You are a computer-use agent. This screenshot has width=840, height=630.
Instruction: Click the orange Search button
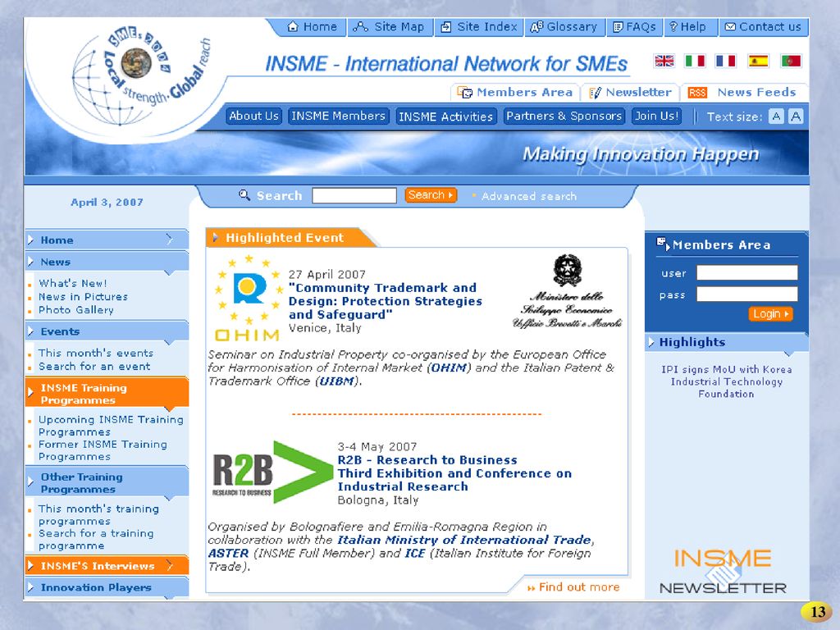click(431, 195)
